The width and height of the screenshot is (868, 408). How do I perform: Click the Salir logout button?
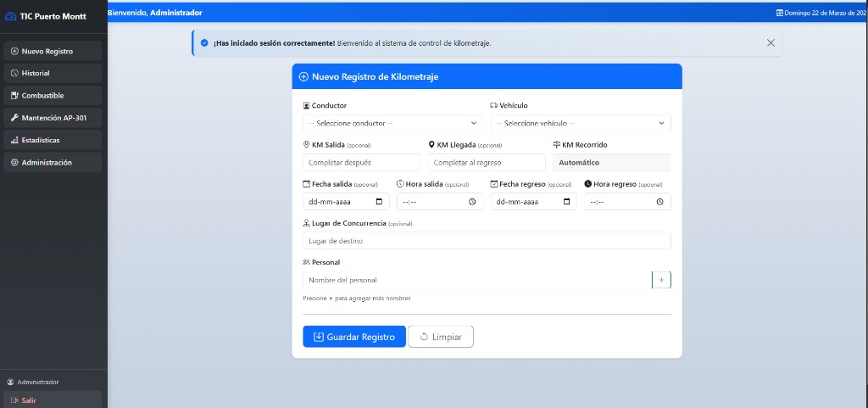tap(53, 400)
